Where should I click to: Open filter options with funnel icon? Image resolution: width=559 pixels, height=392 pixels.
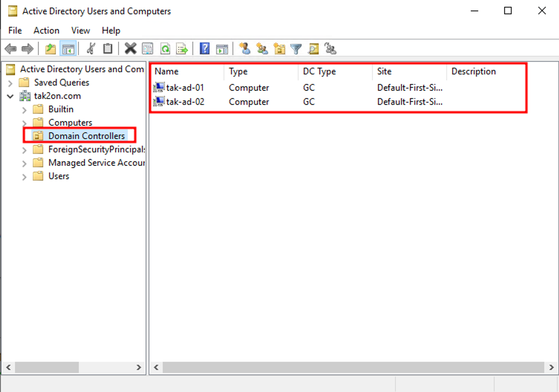(x=296, y=49)
